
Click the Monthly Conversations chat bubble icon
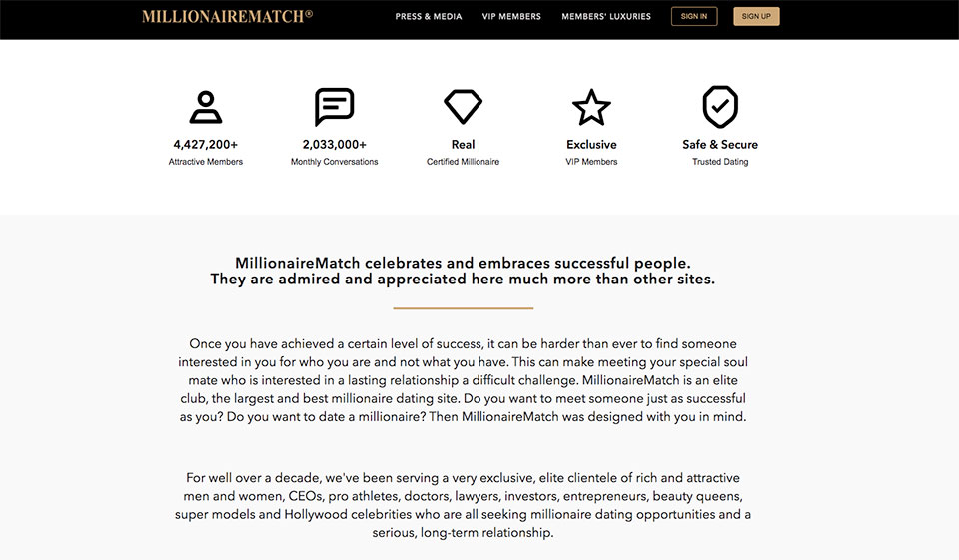click(334, 107)
